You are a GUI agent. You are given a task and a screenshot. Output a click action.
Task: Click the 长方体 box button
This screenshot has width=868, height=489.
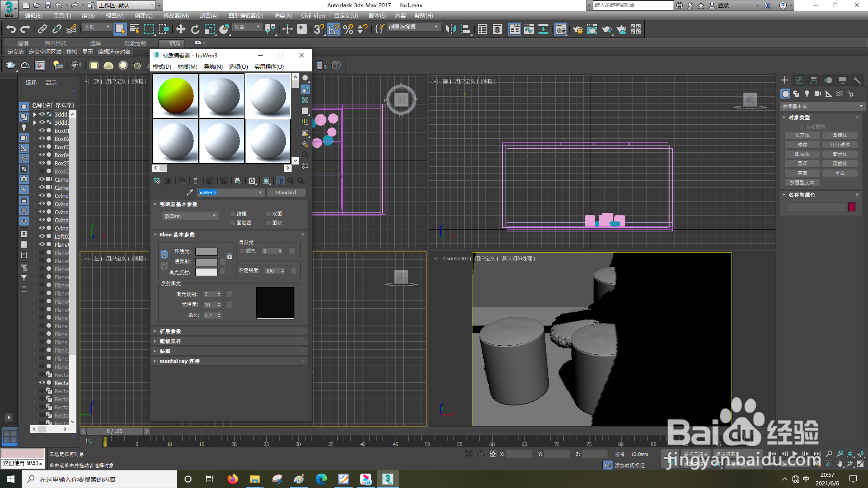pos(802,136)
